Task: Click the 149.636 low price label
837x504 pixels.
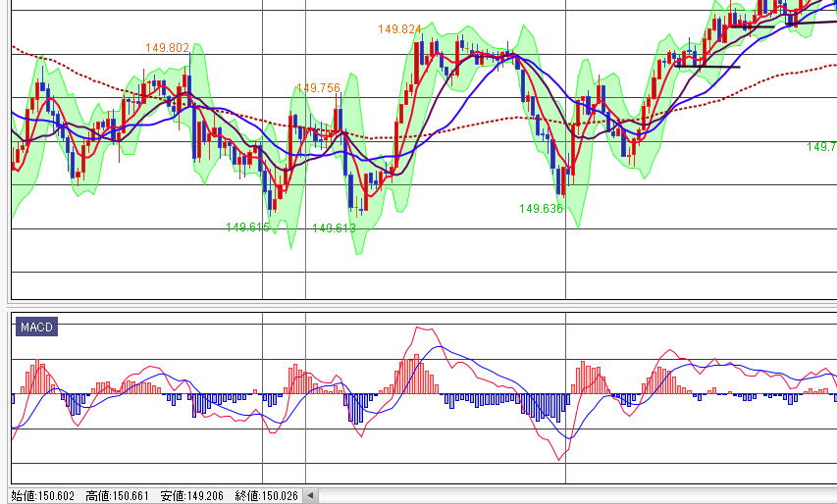Action: click(x=541, y=209)
